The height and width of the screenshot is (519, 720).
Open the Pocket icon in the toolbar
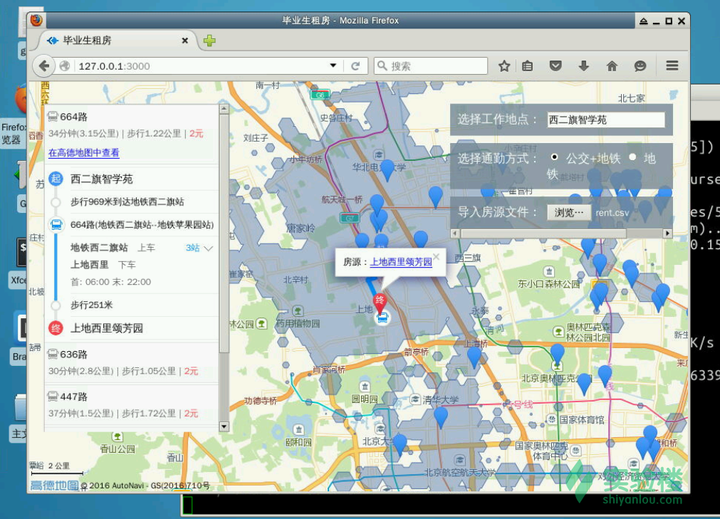point(556,66)
